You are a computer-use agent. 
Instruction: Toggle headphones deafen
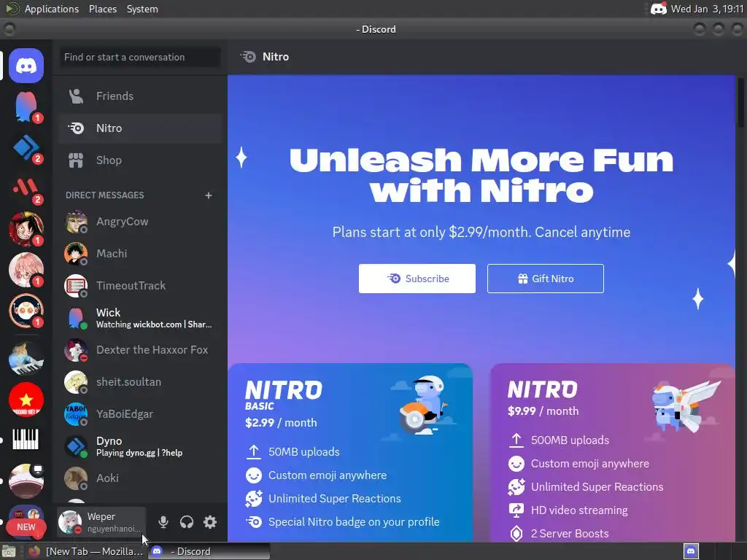click(x=187, y=522)
